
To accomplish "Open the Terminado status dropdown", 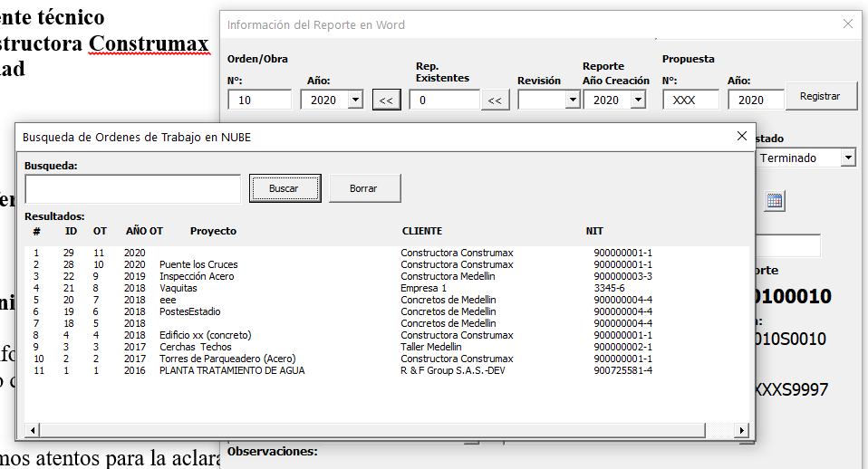I will click(x=847, y=158).
